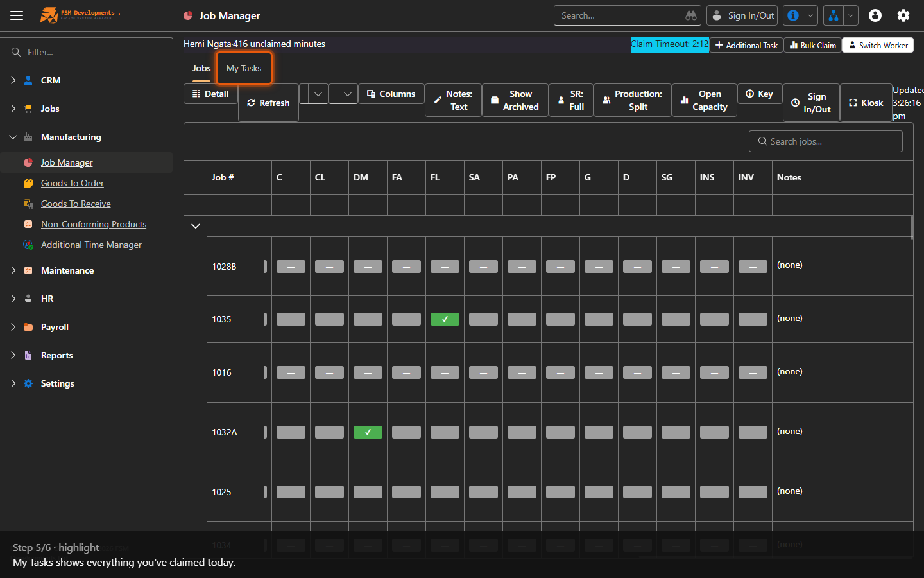Open the Columns chooser

(391, 94)
